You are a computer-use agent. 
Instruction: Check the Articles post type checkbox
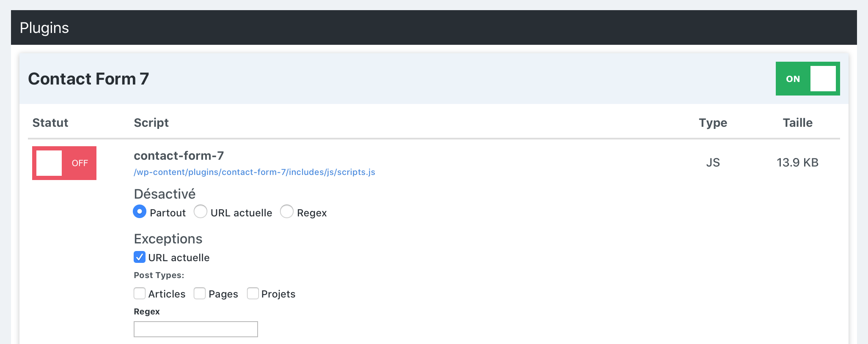coord(140,293)
